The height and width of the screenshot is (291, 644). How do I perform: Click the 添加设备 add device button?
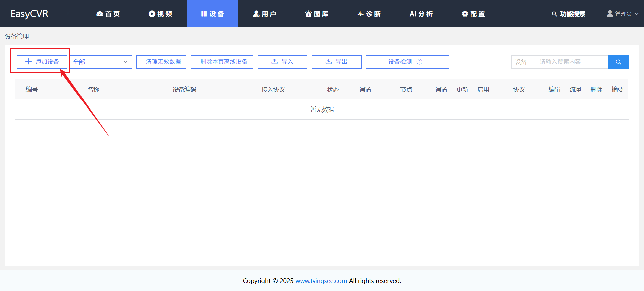42,62
